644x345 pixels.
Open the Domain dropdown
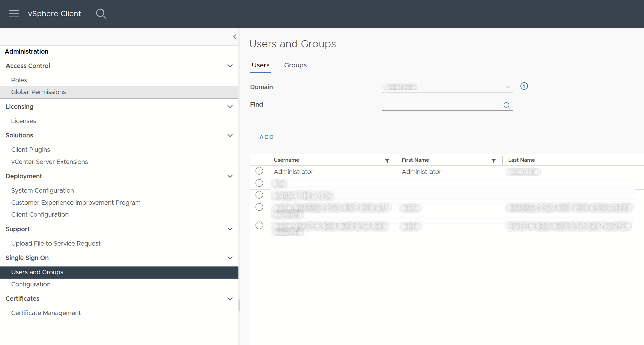click(x=447, y=87)
